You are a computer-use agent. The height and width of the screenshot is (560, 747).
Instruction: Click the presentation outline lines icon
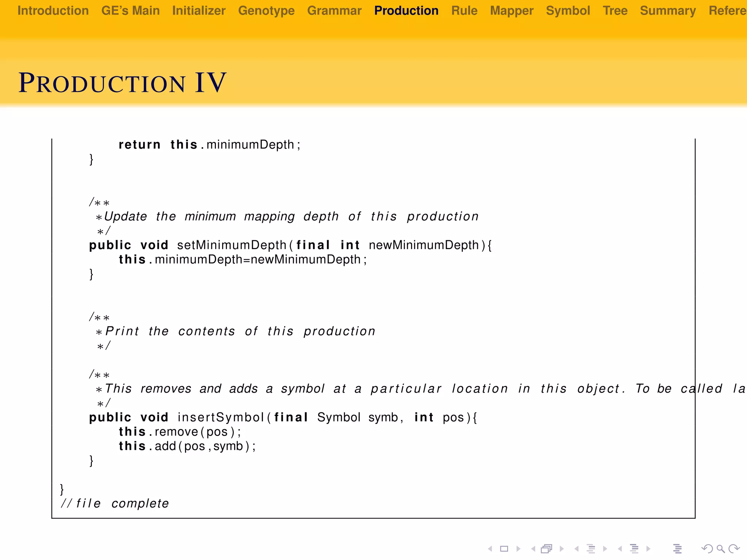coord(677,549)
